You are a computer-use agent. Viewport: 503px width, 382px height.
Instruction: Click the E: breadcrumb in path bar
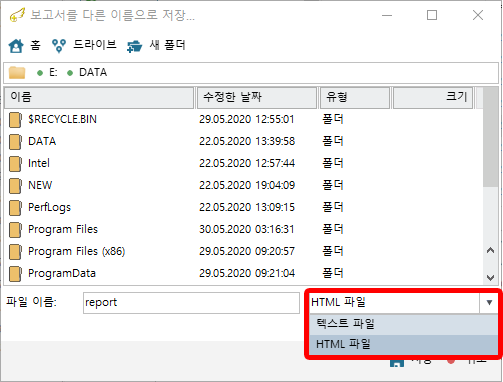(53, 72)
